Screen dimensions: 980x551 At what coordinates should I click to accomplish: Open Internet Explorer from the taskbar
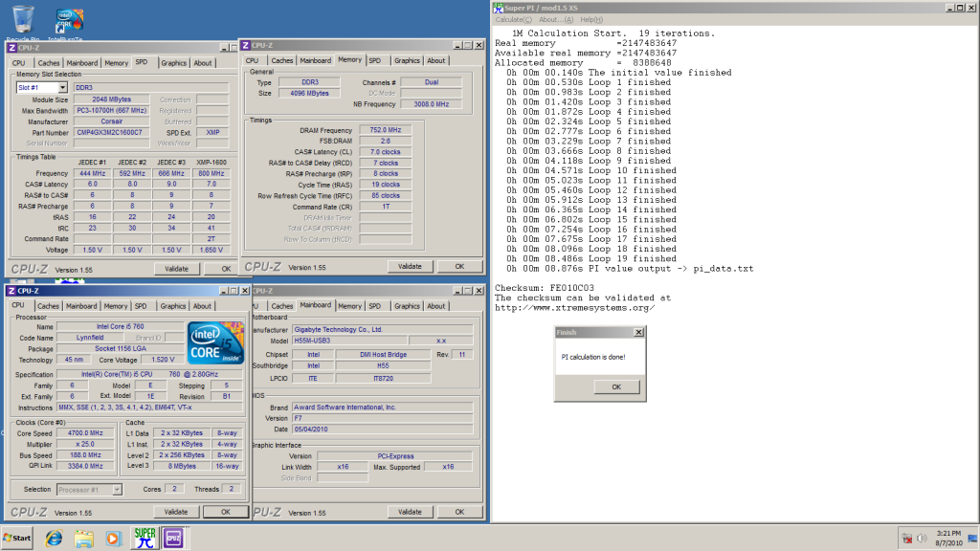pos(52,538)
